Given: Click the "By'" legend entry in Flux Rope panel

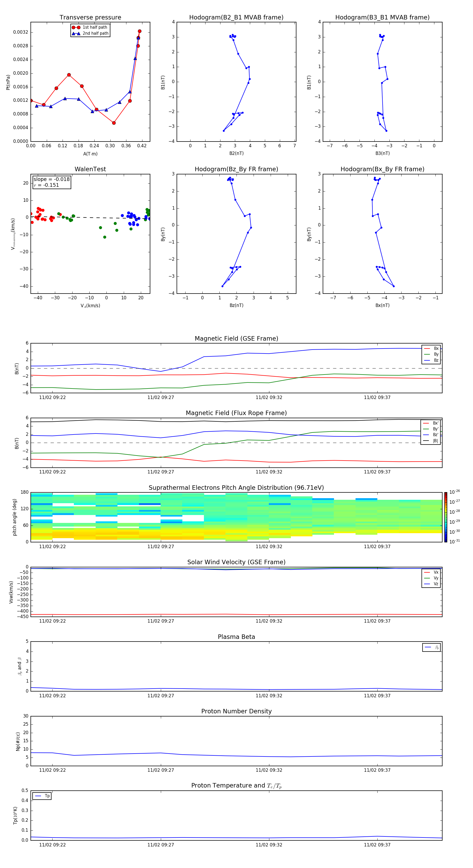Looking at the screenshot, I should 431,429.
